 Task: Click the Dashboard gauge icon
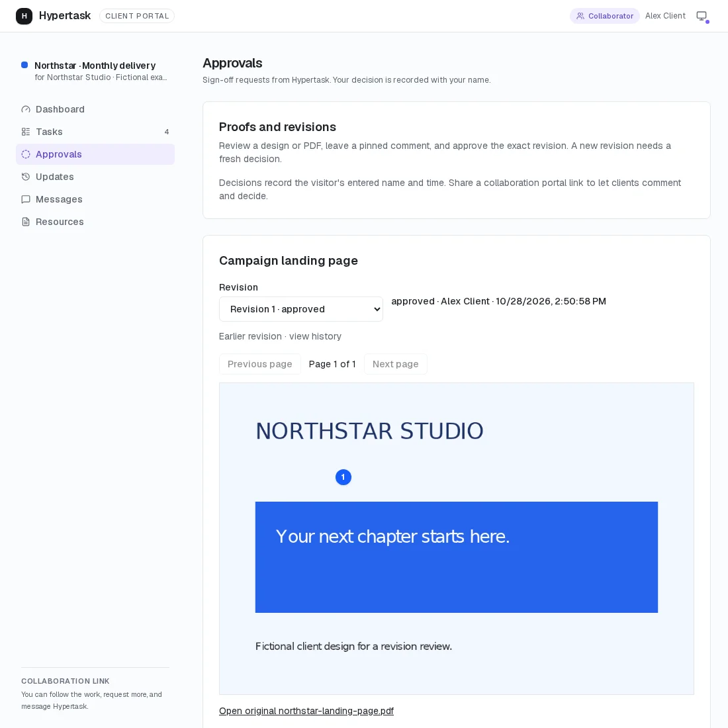[26, 110]
